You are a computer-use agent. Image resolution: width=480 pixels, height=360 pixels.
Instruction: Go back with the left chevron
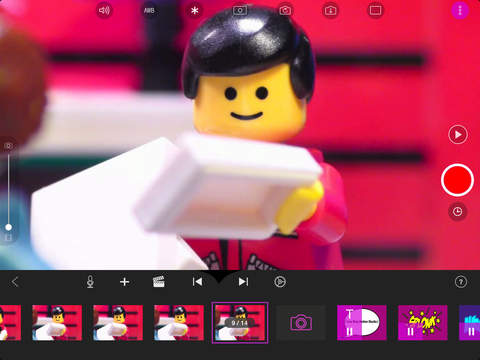tap(15, 282)
